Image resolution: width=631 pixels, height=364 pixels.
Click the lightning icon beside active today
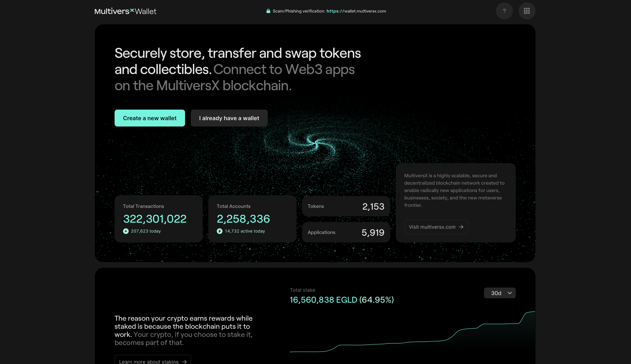tap(220, 231)
